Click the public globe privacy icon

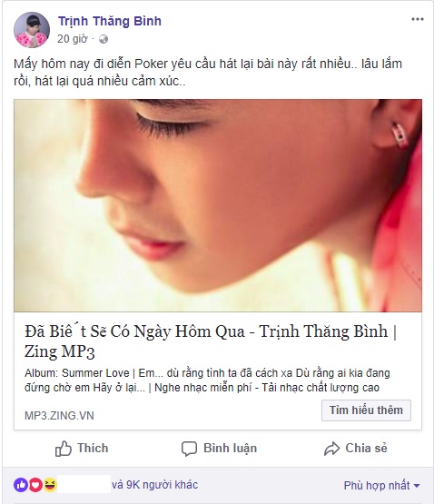tap(104, 39)
